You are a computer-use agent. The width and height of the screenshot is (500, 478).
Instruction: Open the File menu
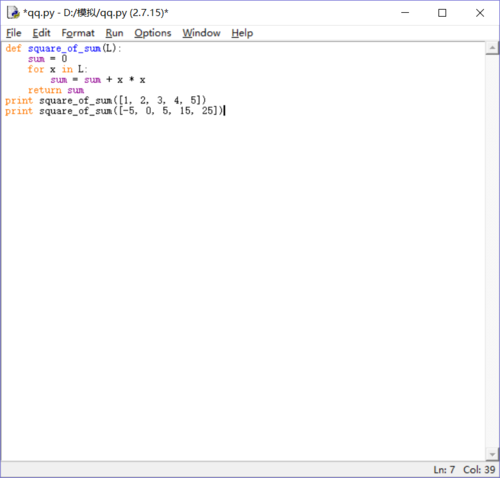point(14,33)
